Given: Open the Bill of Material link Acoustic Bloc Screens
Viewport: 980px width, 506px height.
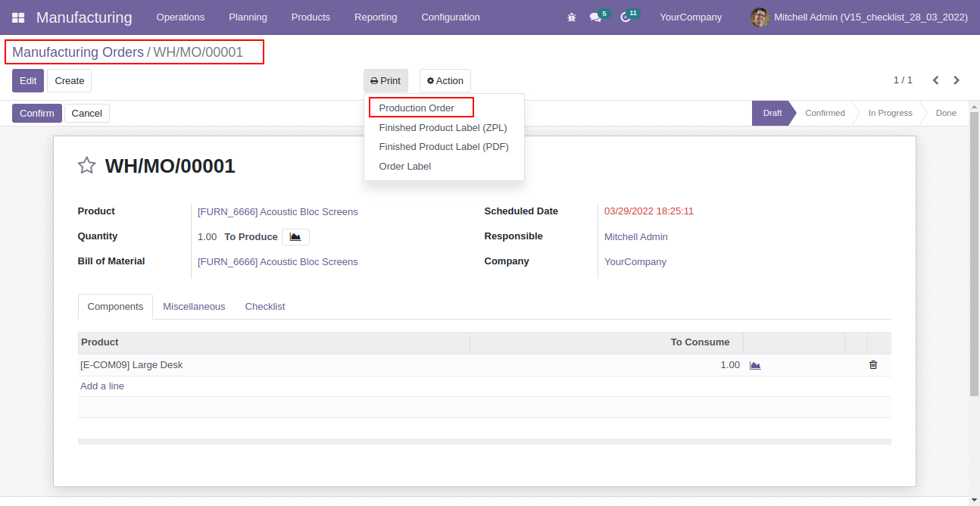Looking at the screenshot, I should point(278,262).
